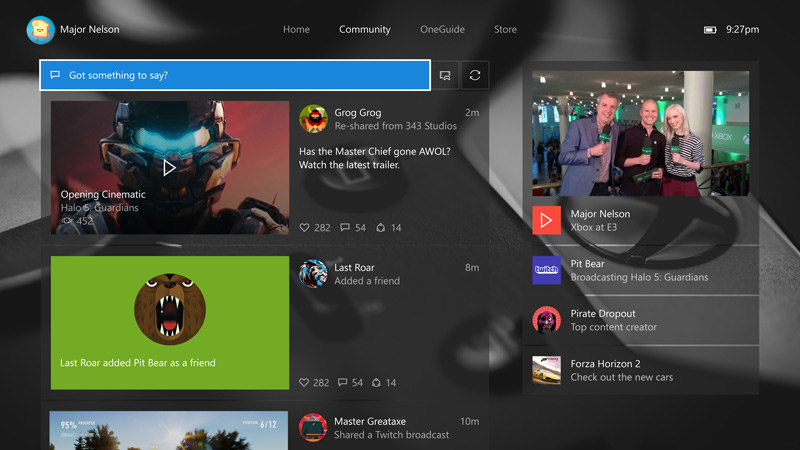Re-share the Last Roar post

click(377, 383)
